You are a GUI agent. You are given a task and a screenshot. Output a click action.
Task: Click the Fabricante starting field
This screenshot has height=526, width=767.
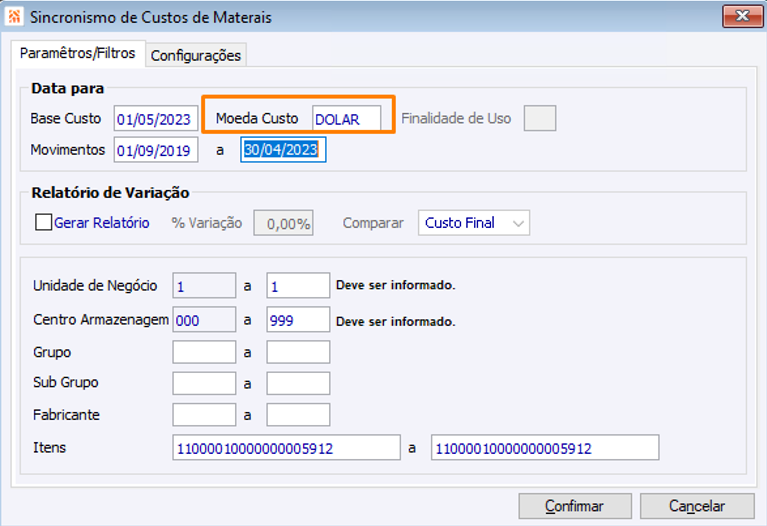pyautogui.click(x=204, y=414)
